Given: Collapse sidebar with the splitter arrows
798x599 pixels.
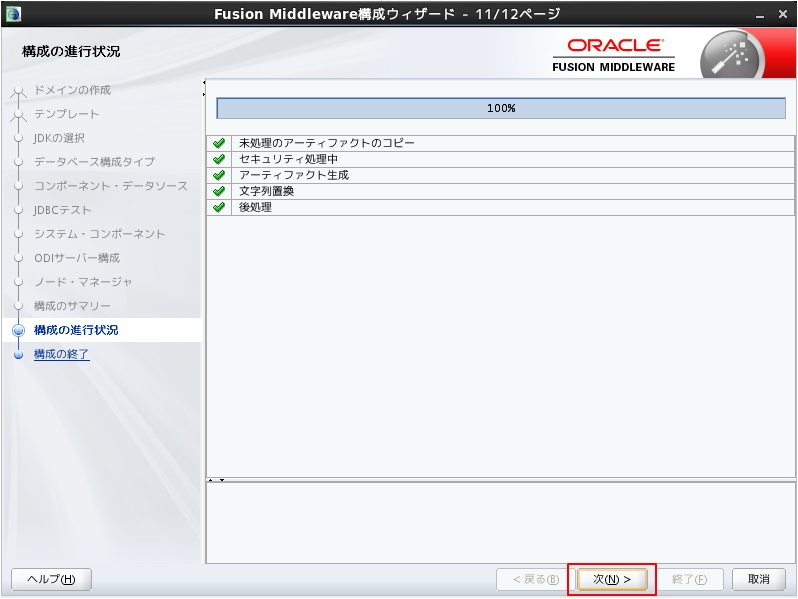Looking at the screenshot, I should (x=204, y=88).
